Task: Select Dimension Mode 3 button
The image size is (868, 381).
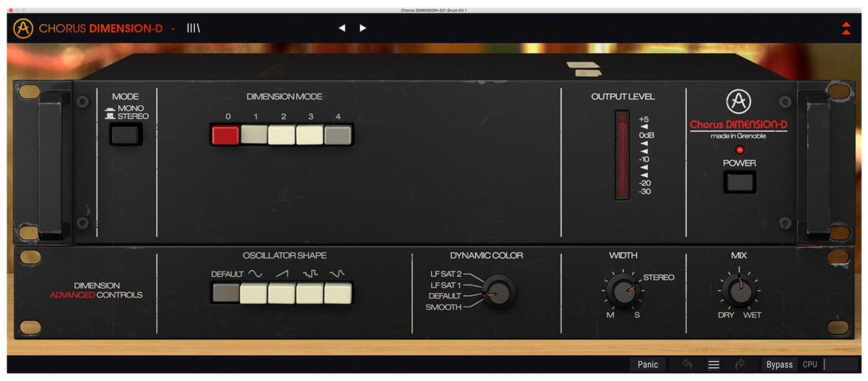Action: (x=310, y=135)
